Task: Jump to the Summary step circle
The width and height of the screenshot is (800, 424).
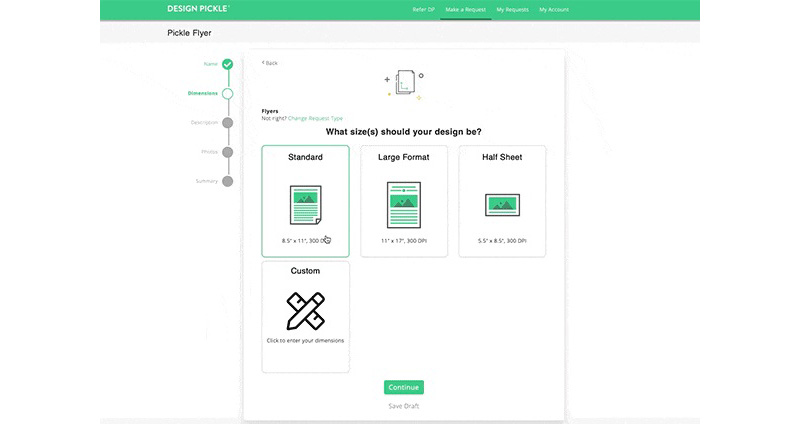Action: pyautogui.click(x=228, y=181)
